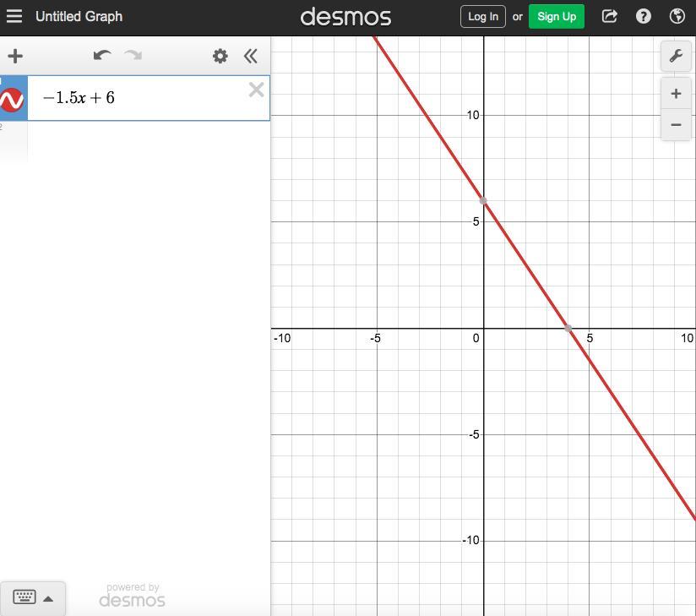Delete the -1.5x+6 expression

256,90
